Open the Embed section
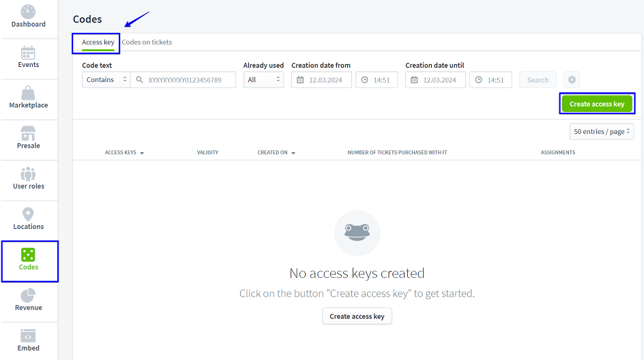Image resolution: width=644 pixels, height=360 pixels. pyautogui.click(x=29, y=341)
